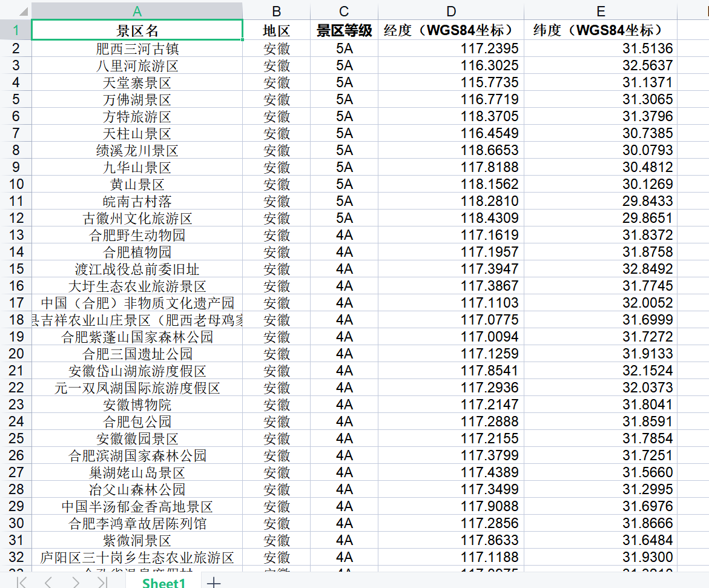Click the header cell 景区等级
Screen dimensions: 709x588
coord(344,30)
